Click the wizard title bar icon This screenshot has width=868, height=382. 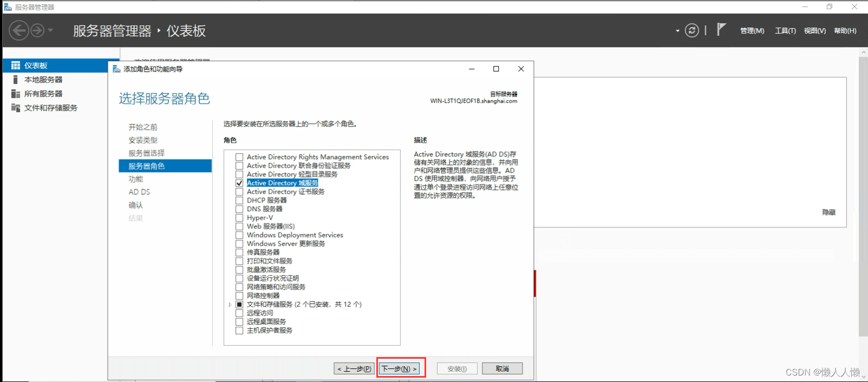[116, 69]
